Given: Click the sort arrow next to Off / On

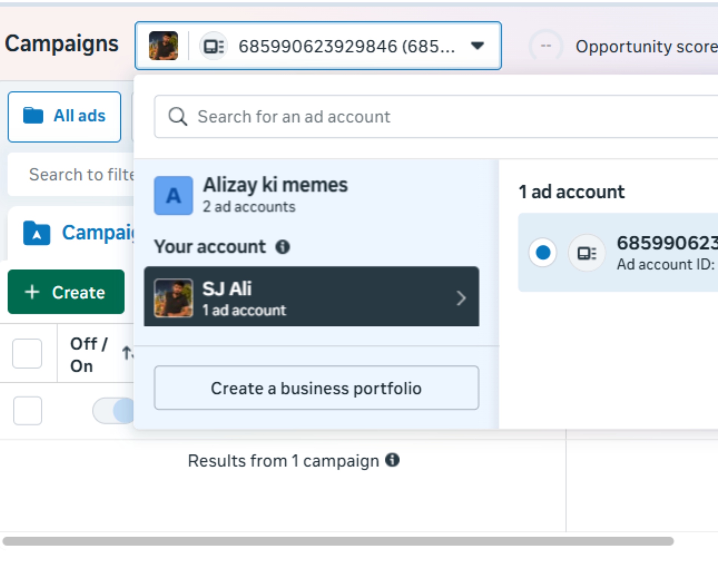Looking at the screenshot, I should click(127, 353).
